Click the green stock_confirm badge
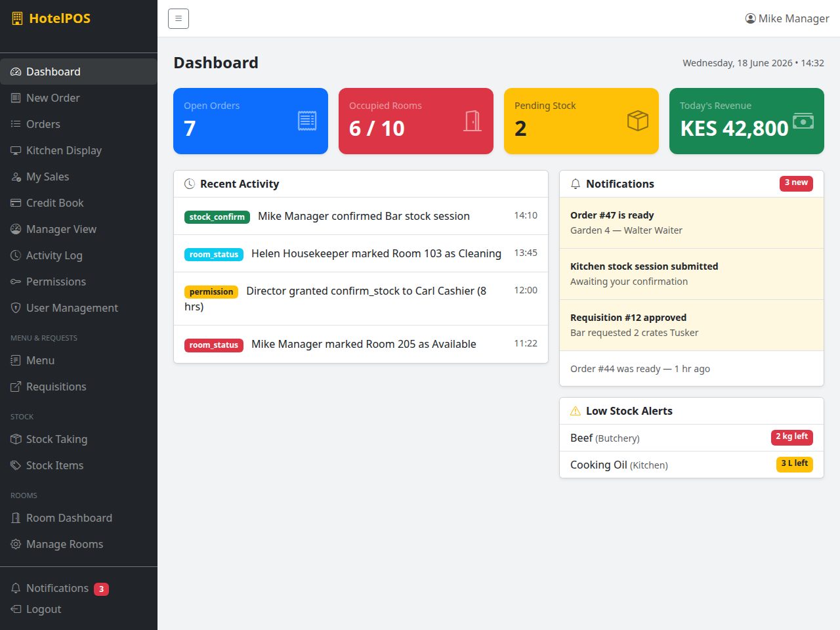 click(x=217, y=217)
